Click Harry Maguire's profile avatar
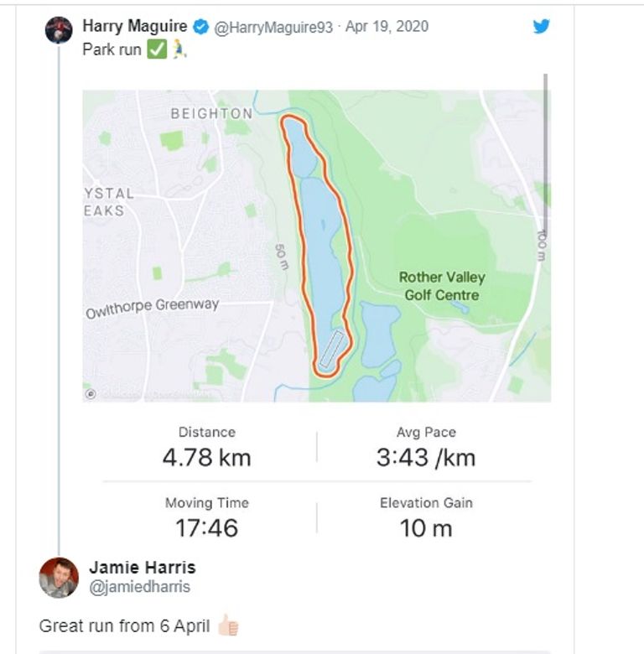Screen dimensions: 644x654 coord(59,29)
